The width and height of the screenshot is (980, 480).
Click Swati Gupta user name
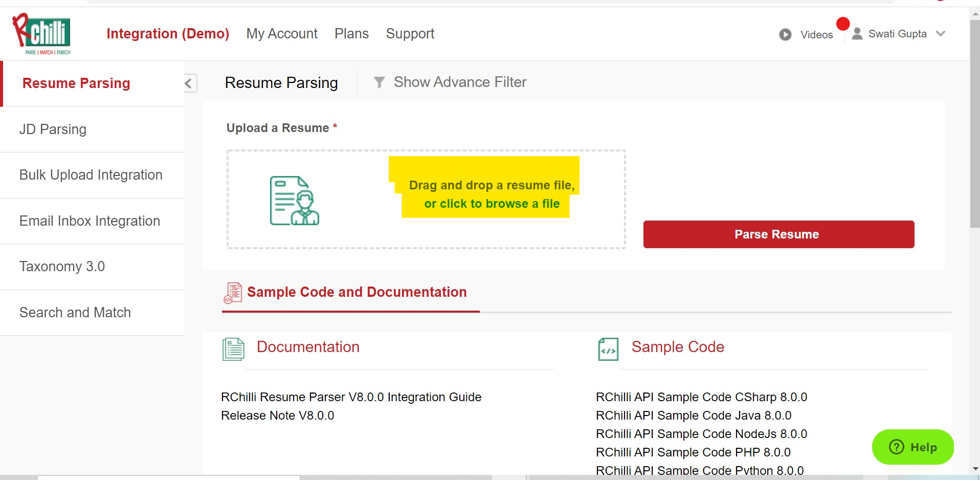click(897, 34)
